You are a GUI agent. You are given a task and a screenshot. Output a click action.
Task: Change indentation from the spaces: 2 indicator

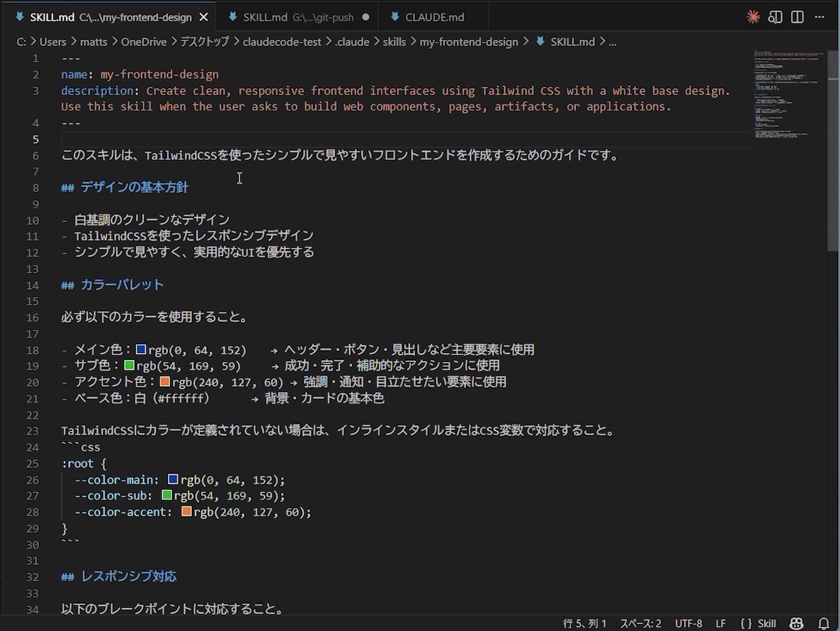tap(640, 623)
